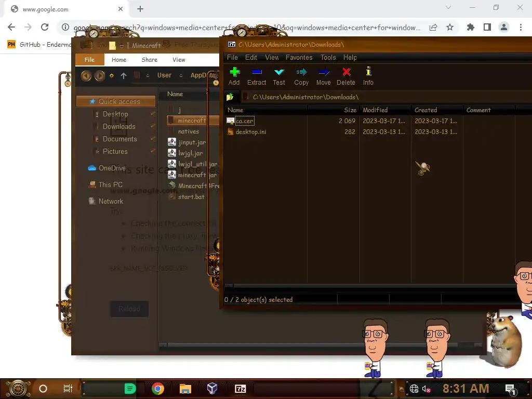Screen dimensions: 532x399
Task: Select the desktop.ini file in 7-Zip
Action: (251, 131)
